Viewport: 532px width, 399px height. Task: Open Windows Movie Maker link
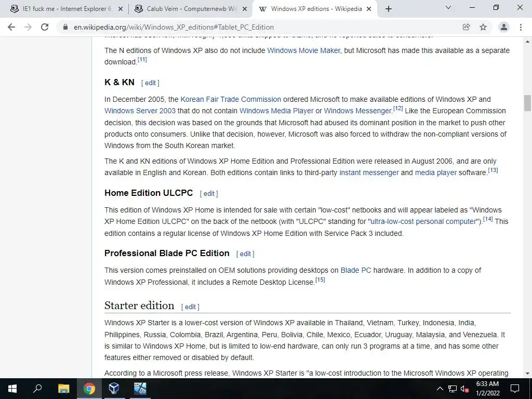(303, 50)
